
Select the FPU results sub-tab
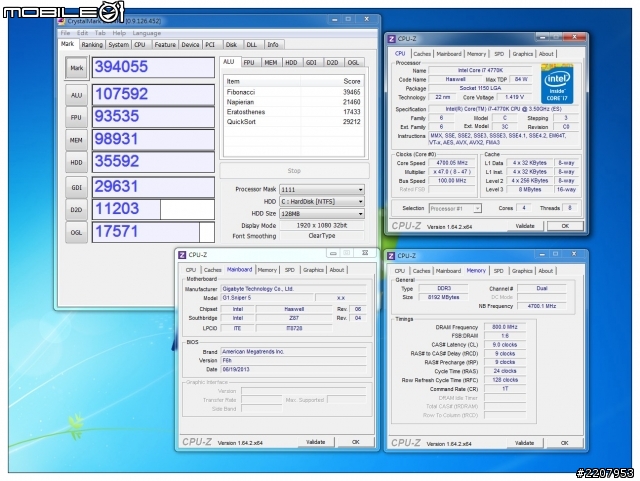coord(249,62)
